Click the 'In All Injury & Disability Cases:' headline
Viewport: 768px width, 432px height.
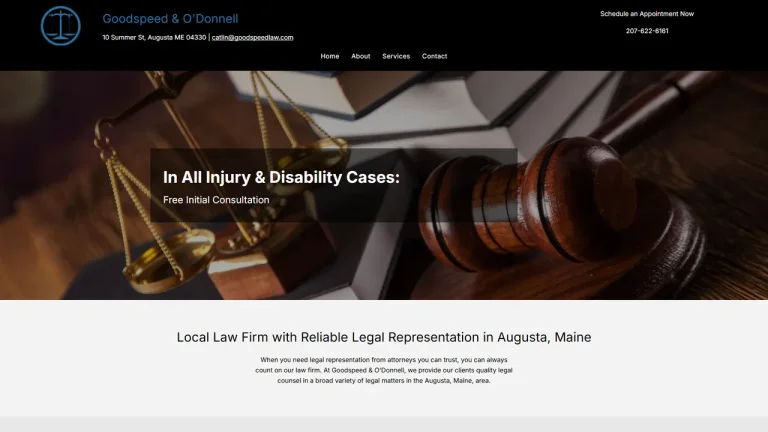click(281, 177)
